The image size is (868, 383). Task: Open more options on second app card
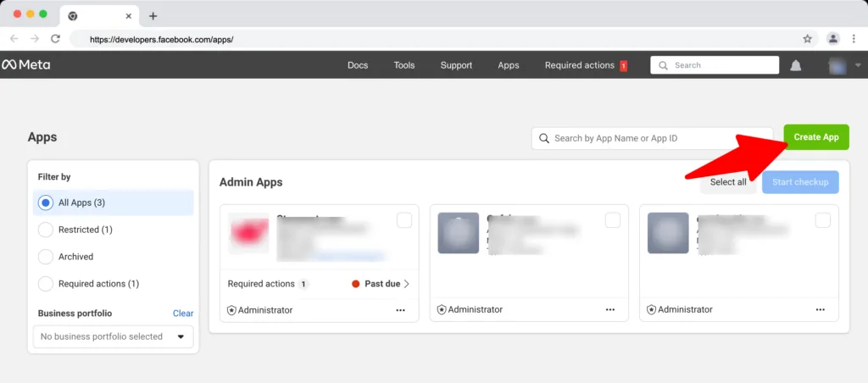click(x=610, y=310)
